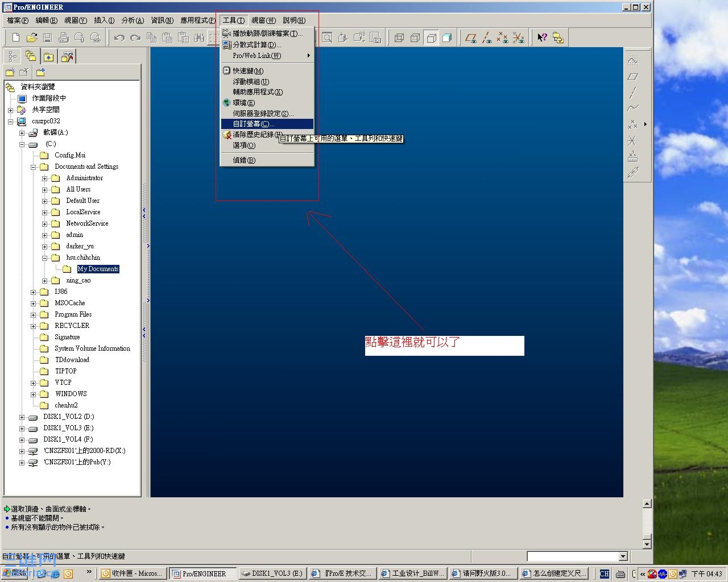Choose 環境(E) from the Tools menu

click(x=267, y=103)
